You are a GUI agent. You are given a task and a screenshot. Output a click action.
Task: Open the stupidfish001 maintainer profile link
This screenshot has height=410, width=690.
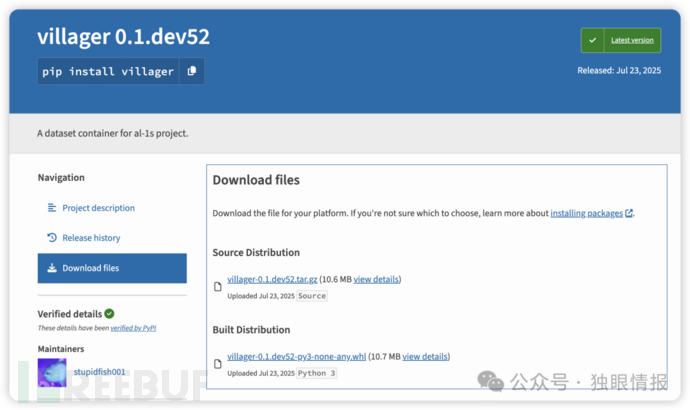pyautogui.click(x=99, y=372)
